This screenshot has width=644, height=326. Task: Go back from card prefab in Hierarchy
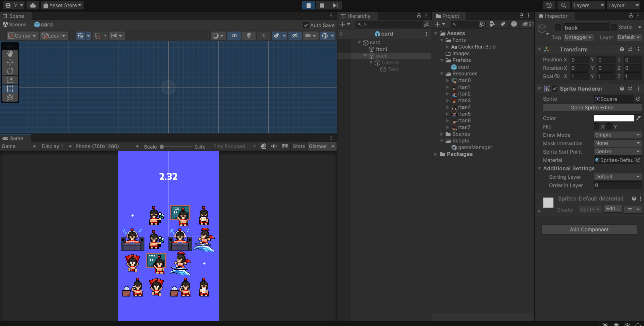tap(341, 34)
